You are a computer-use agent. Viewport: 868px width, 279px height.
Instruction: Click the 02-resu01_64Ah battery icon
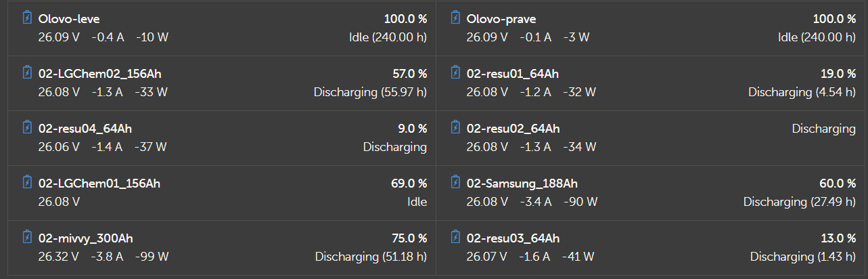(x=455, y=72)
